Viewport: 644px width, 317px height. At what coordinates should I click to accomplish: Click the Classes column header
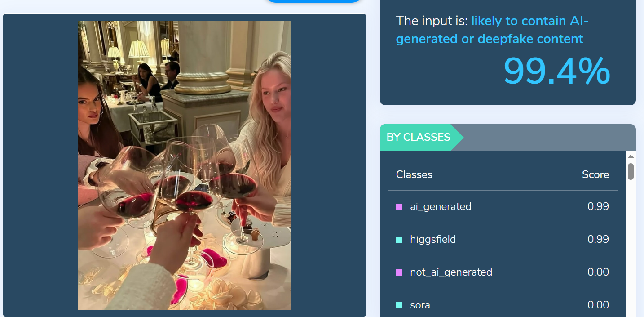414,174
